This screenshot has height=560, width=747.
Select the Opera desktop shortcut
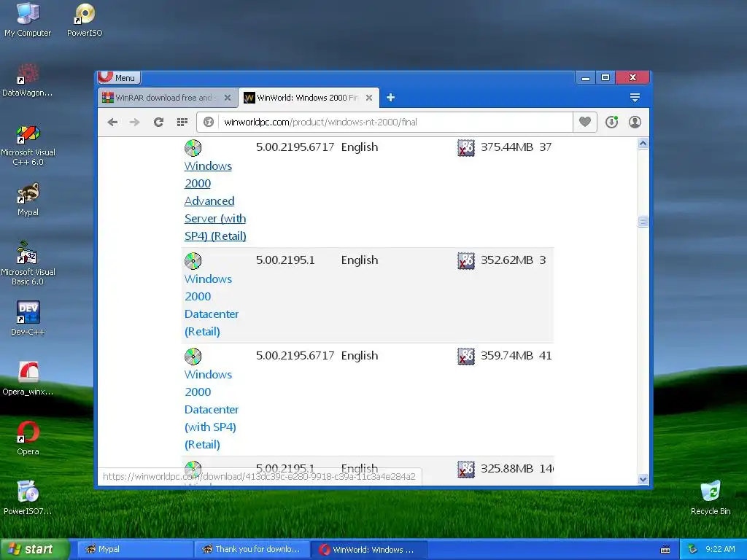(x=28, y=438)
